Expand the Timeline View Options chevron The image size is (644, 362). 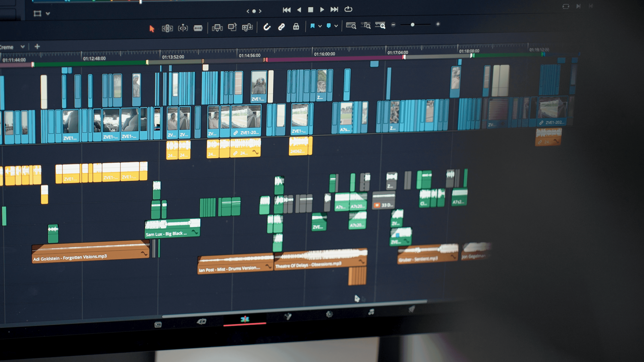[x=48, y=13]
